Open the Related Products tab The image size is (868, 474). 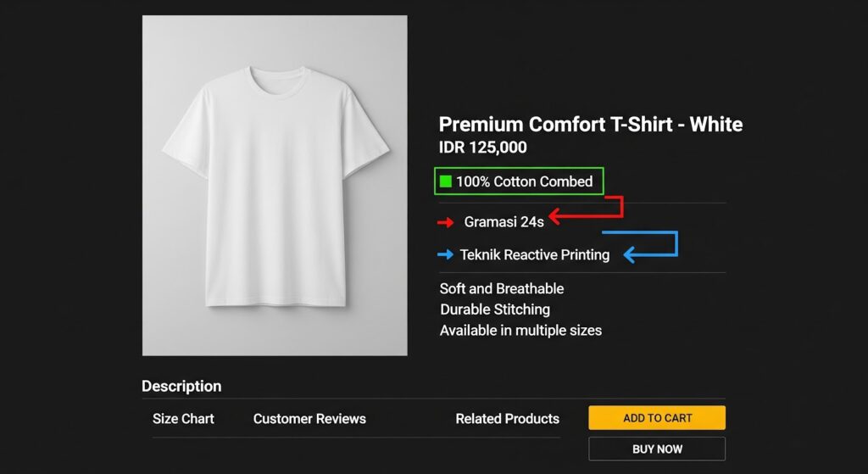pyautogui.click(x=507, y=419)
